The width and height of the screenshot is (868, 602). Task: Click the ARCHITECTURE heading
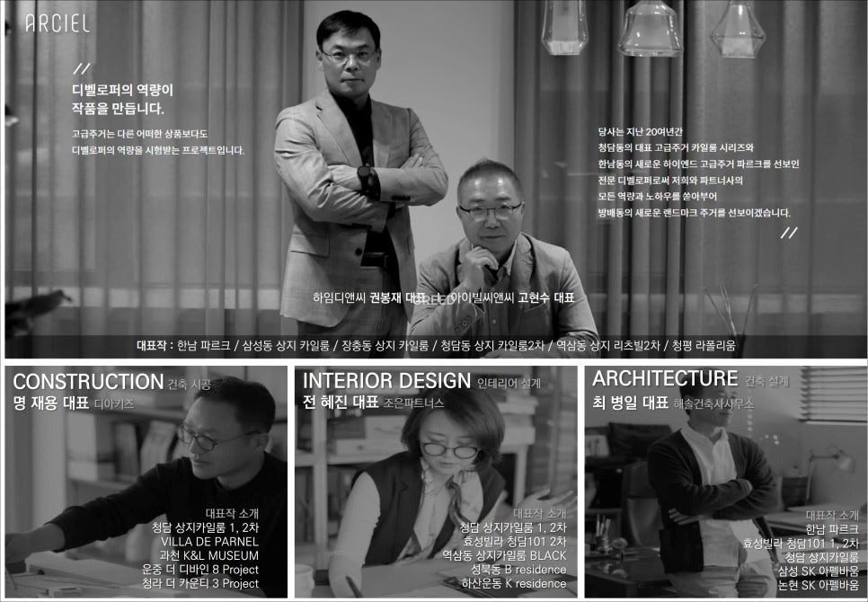[665, 378]
